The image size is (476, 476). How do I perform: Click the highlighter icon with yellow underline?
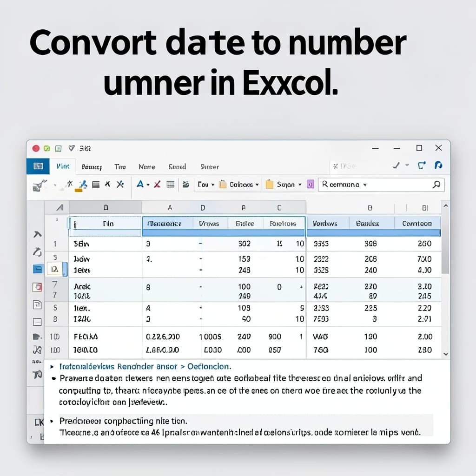coord(81,185)
